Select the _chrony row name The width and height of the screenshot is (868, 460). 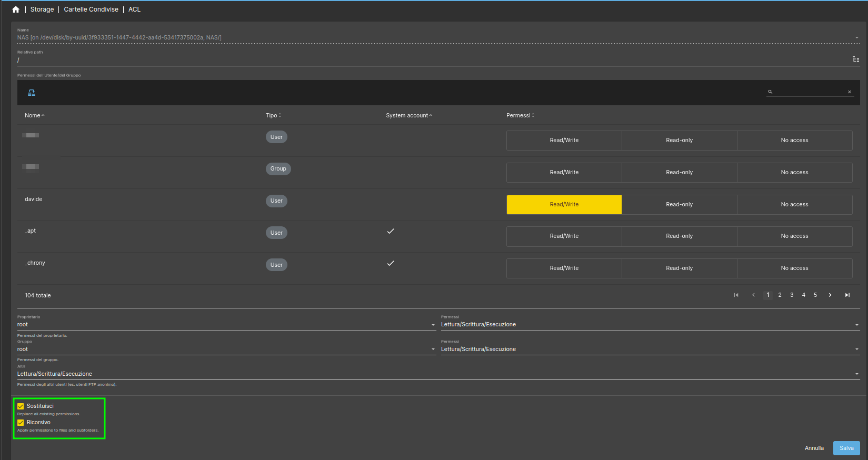pos(35,263)
